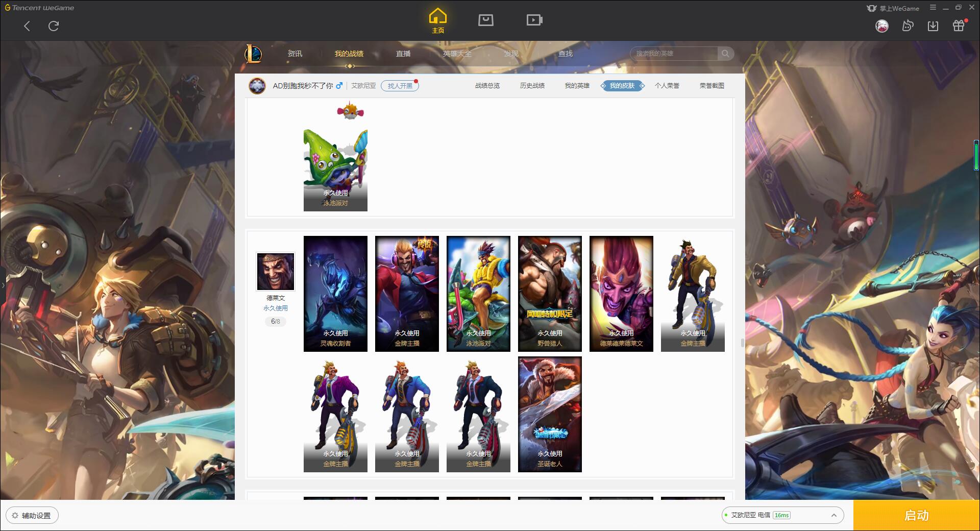Go back using the back arrow
This screenshot has height=531, width=980.
click(x=27, y=26)
